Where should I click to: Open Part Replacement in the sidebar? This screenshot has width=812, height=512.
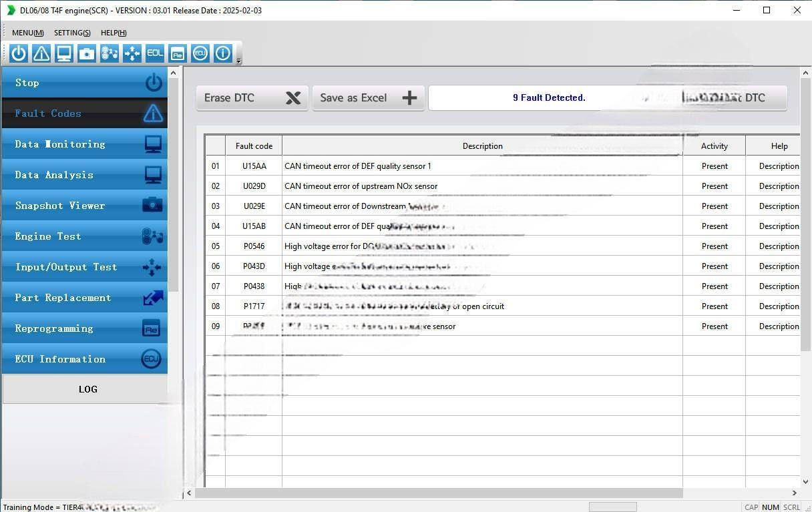point(84,298)
